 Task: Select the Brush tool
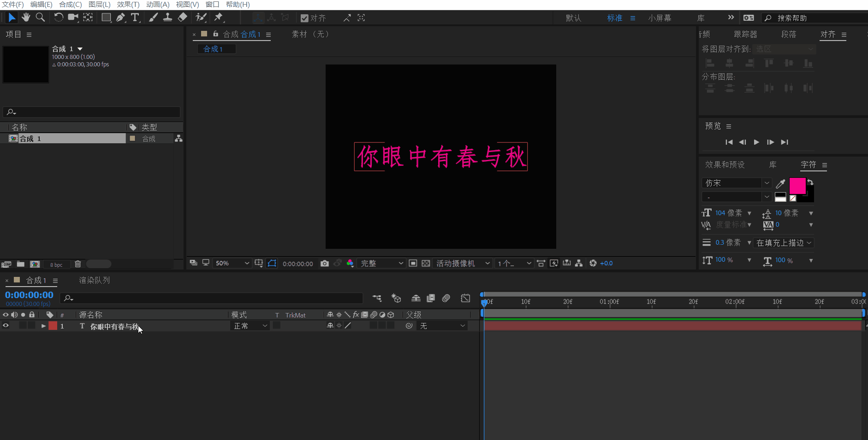pyautogui.click(x=153, y=18)
